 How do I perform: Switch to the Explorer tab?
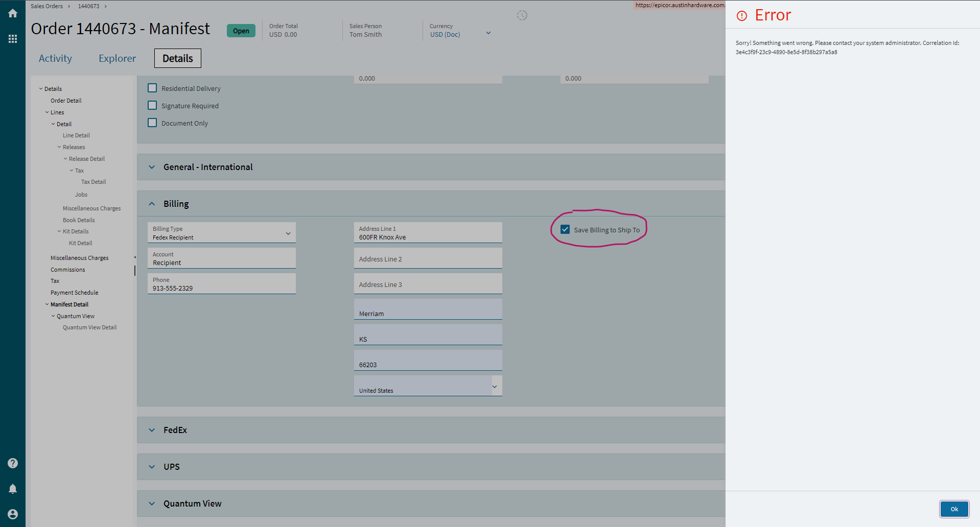[x=117, y=58]
